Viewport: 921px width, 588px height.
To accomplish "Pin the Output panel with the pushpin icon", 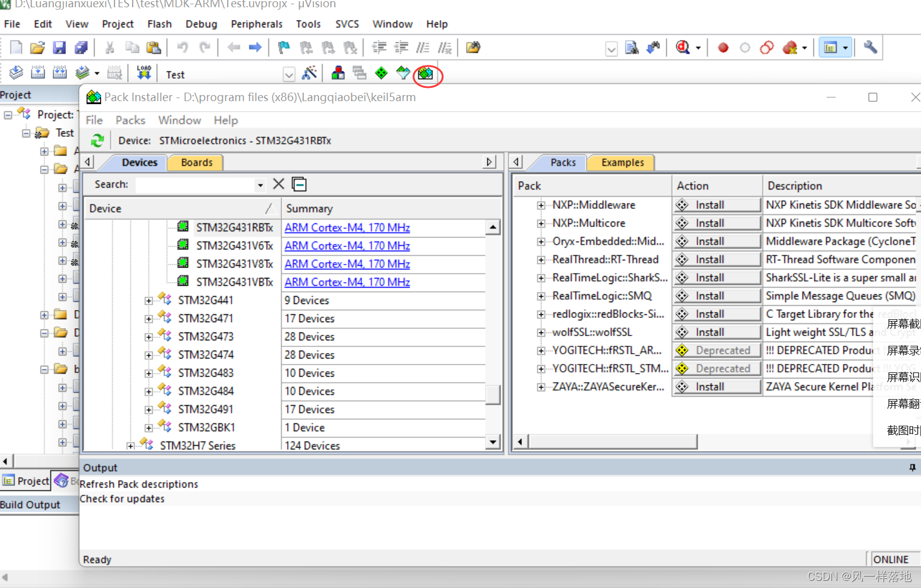I will click(912, 467).
